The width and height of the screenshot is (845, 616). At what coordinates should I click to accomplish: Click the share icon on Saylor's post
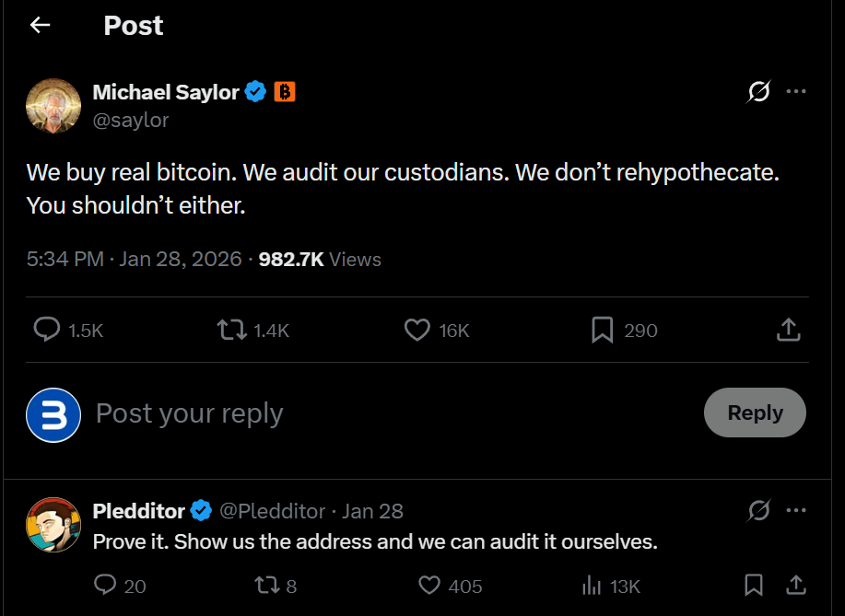(x=788, y=330)
